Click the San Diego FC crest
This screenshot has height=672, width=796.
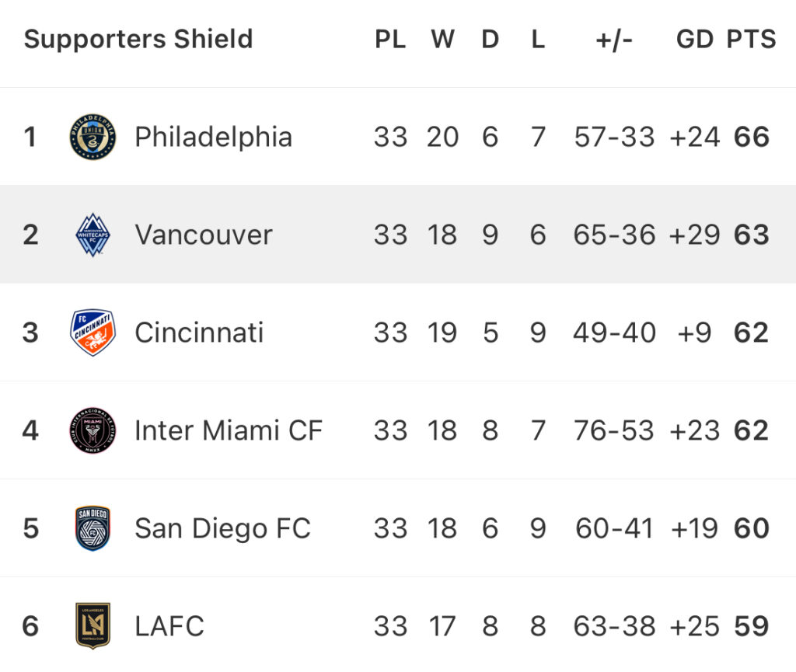point(93,528)
